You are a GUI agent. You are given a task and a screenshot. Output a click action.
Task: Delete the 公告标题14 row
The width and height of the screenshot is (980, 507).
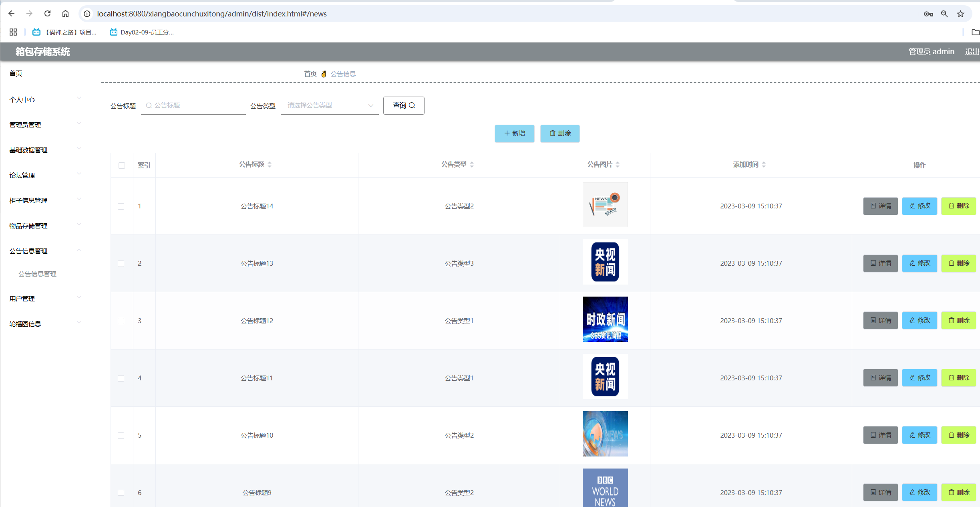[958, 206]
